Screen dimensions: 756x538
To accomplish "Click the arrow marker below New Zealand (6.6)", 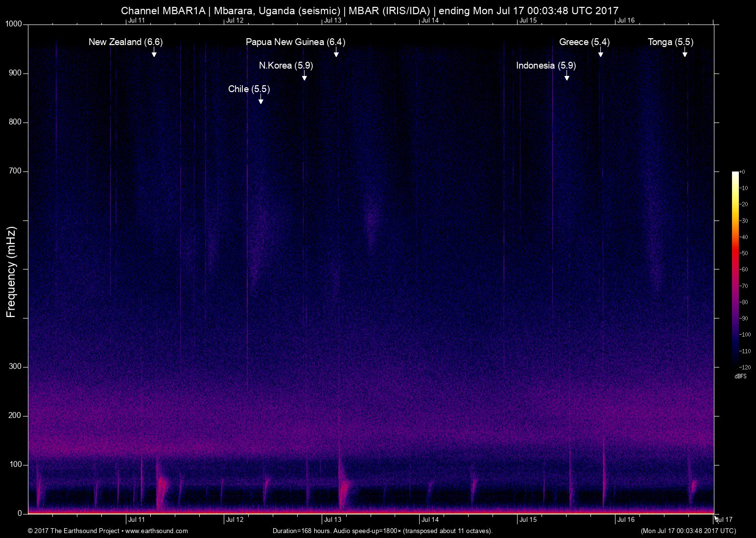I will click(x=154, y=53).
